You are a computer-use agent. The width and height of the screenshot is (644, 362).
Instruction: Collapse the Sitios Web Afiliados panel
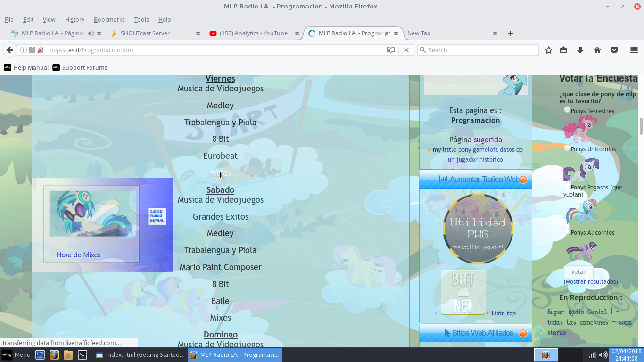(x=523, y=333)
